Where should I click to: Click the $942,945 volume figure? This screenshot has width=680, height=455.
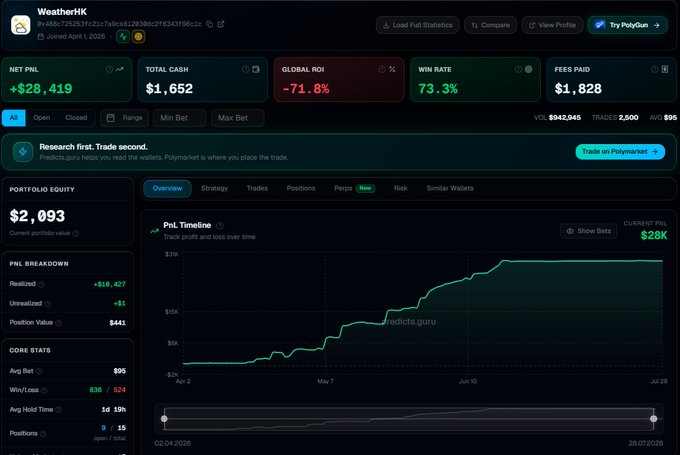565,118
